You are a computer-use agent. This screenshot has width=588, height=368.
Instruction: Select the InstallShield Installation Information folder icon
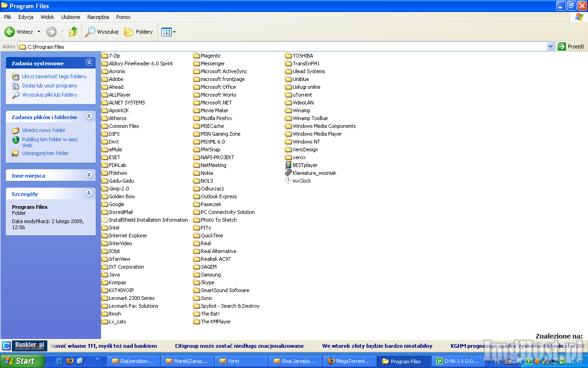point(105,220)
